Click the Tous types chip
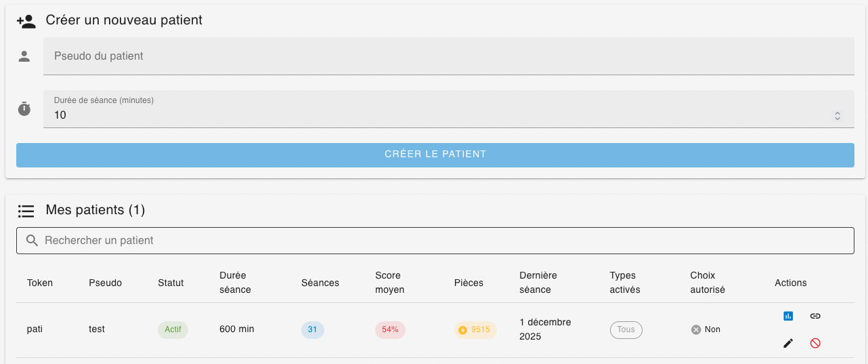The width and height of the screenshot is (868, 364). 626,330
